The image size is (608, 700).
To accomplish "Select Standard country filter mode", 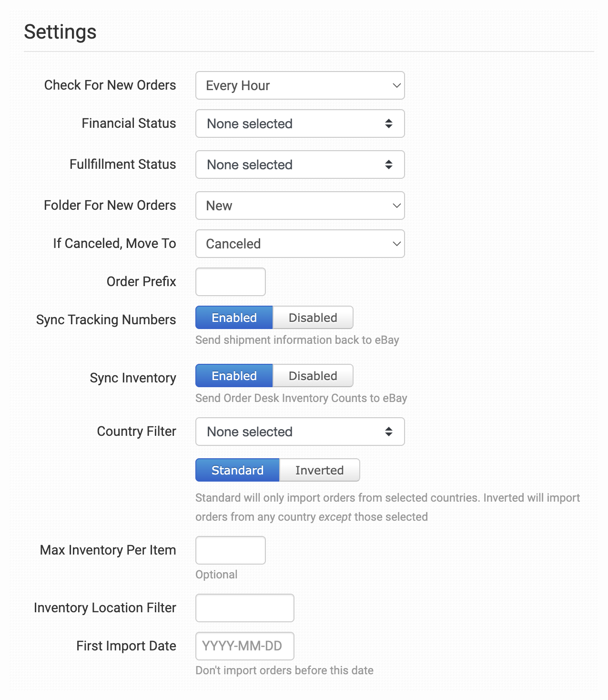I will tap(237, 470).
